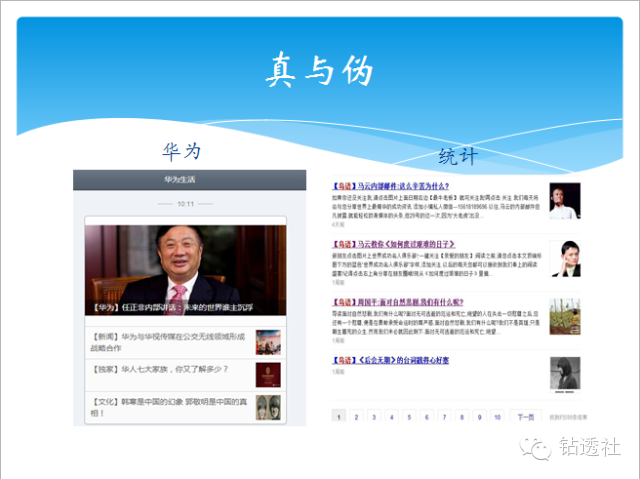Go to results page 10
This screenshot has height=479, width=640.
pyautogui.click(x=497, y=416)
